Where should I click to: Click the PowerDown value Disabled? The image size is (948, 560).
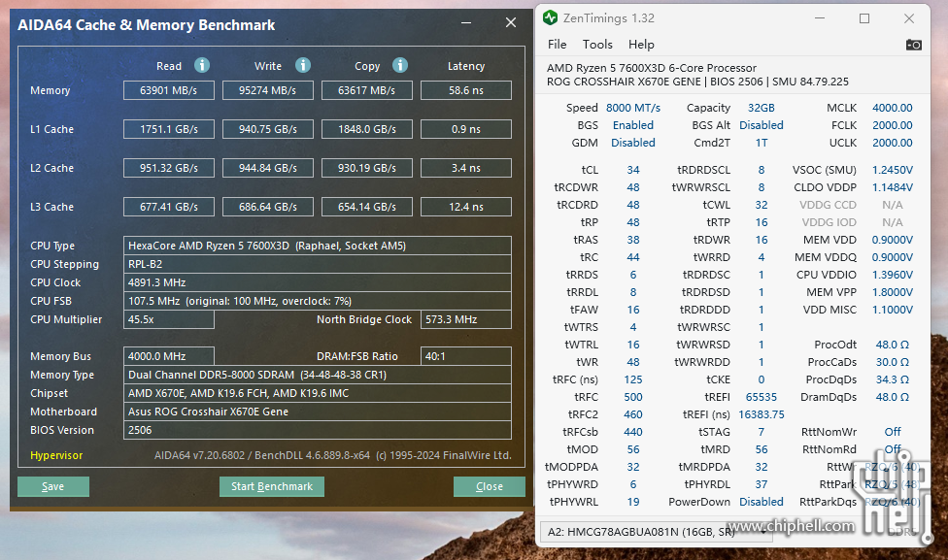(x=762, y=502)
